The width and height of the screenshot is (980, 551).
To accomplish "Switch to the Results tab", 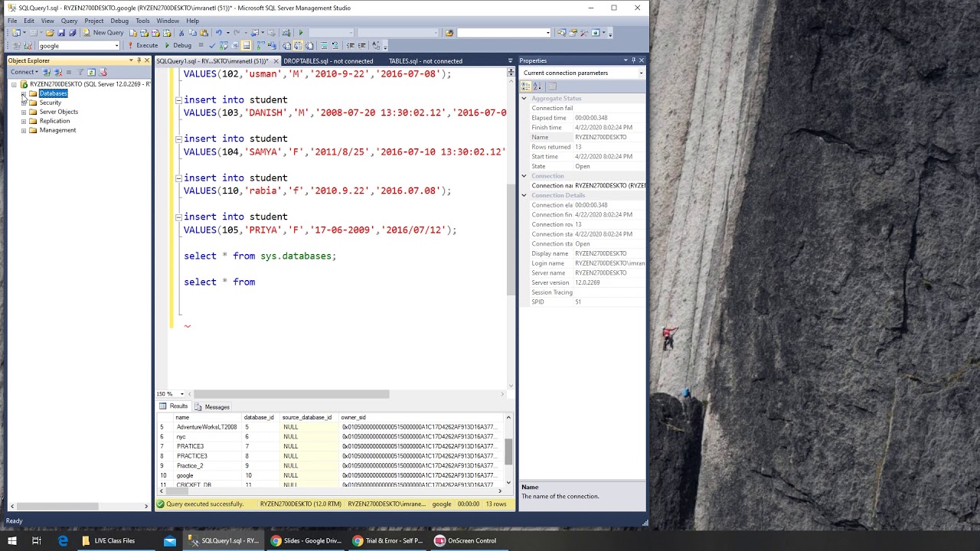I will (x=174, y=406).
